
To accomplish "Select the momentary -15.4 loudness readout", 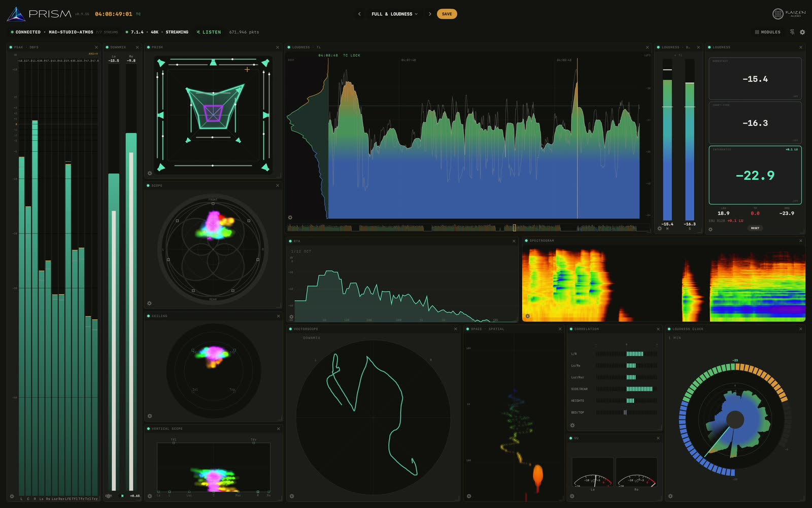I will pos(755,79).
